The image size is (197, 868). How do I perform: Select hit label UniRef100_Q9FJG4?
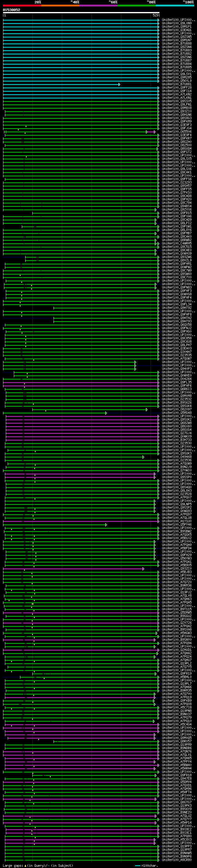click(177, 128)
